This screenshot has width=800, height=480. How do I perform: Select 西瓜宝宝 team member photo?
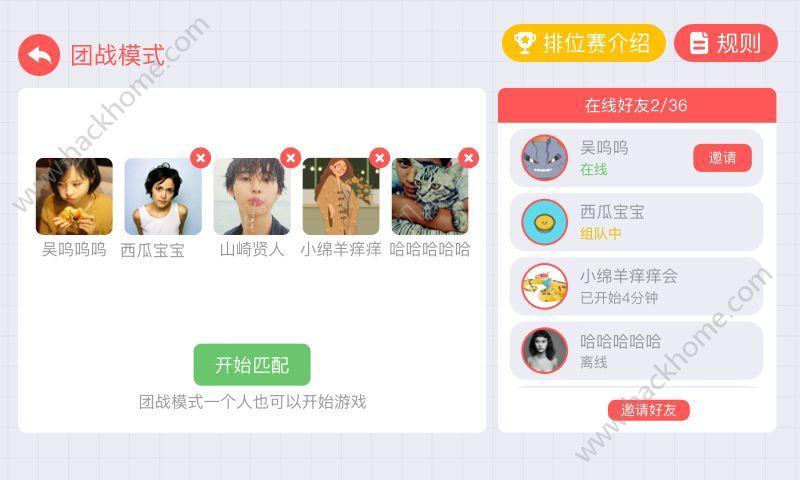(x=163, y=196)
